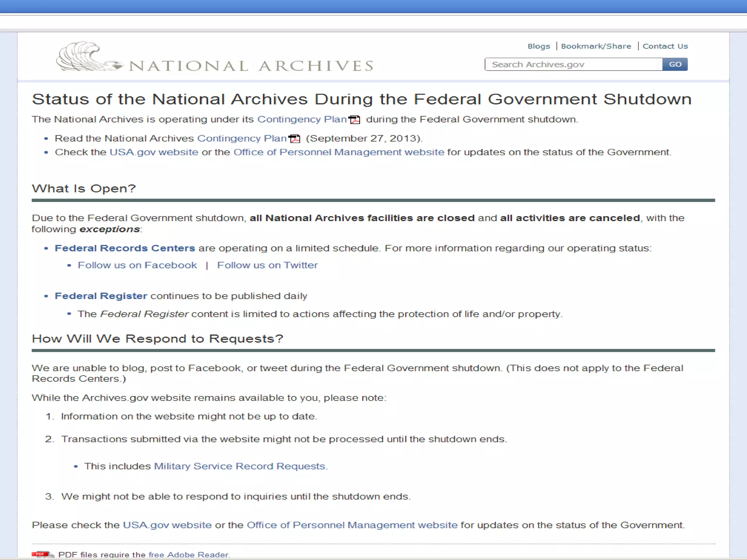Click PDF icon beside first Contingency Plan link

coord(354,120)
